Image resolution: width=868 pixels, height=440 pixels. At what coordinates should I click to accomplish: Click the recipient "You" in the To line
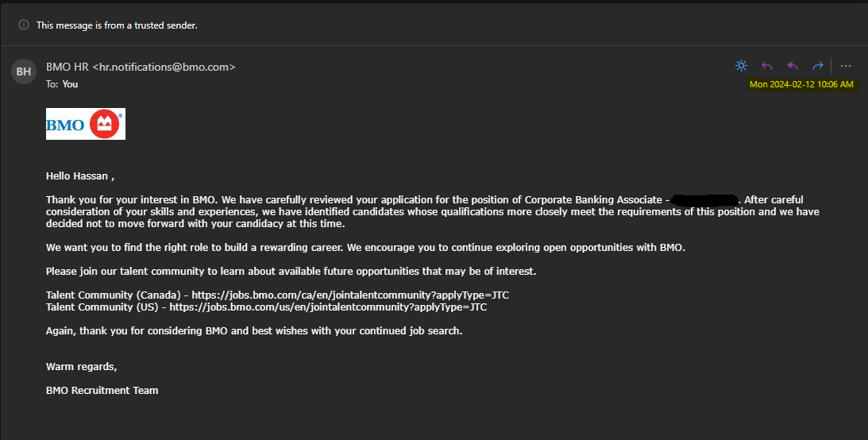70,83
